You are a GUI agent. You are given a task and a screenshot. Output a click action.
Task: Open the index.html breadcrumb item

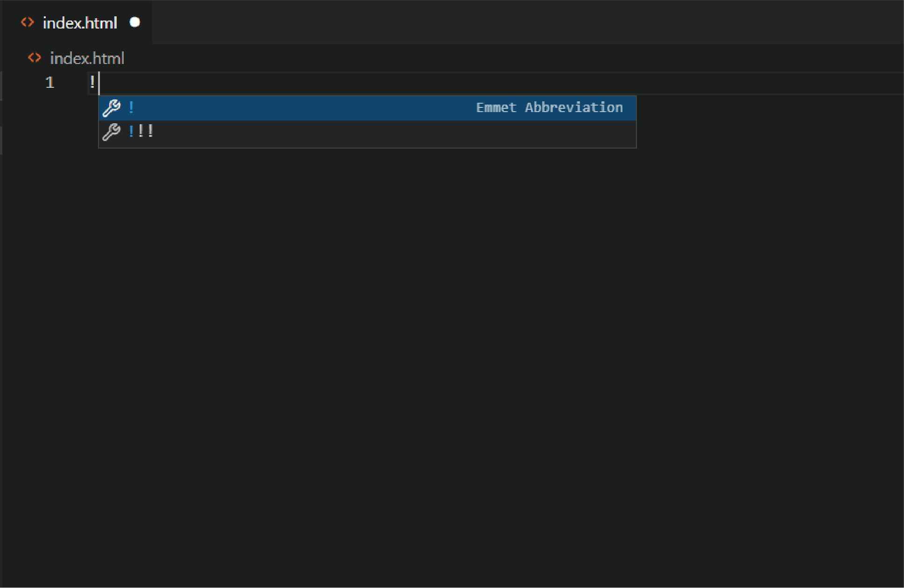coord(87,58)
